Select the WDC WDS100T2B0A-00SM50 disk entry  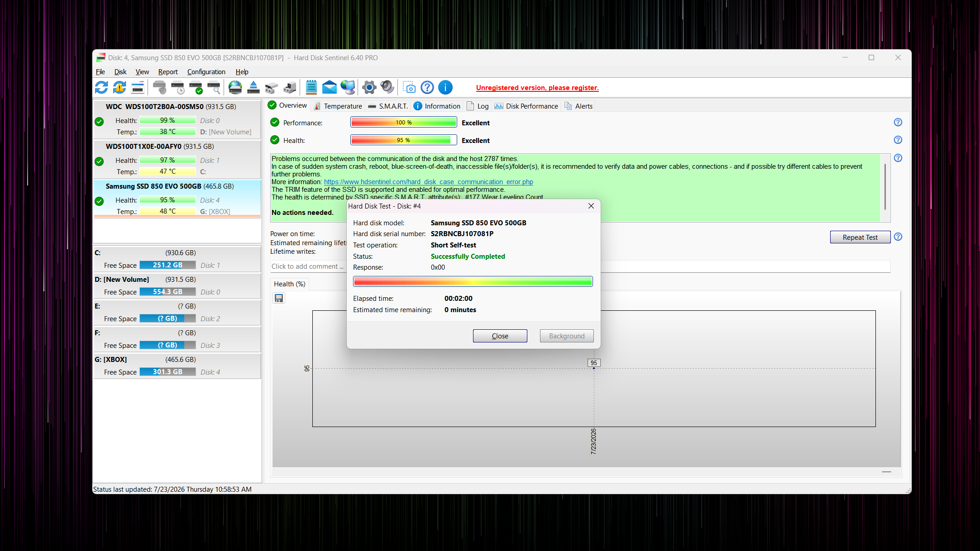coord(177,119)
